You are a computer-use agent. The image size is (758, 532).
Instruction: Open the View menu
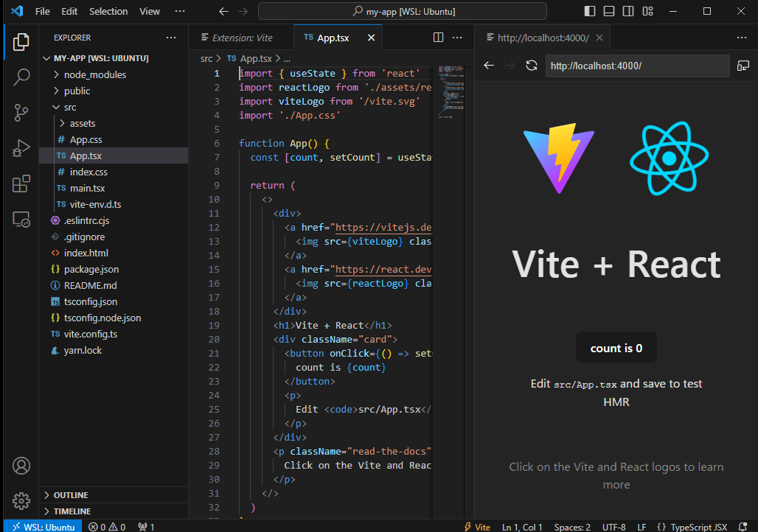click(150, 11)
